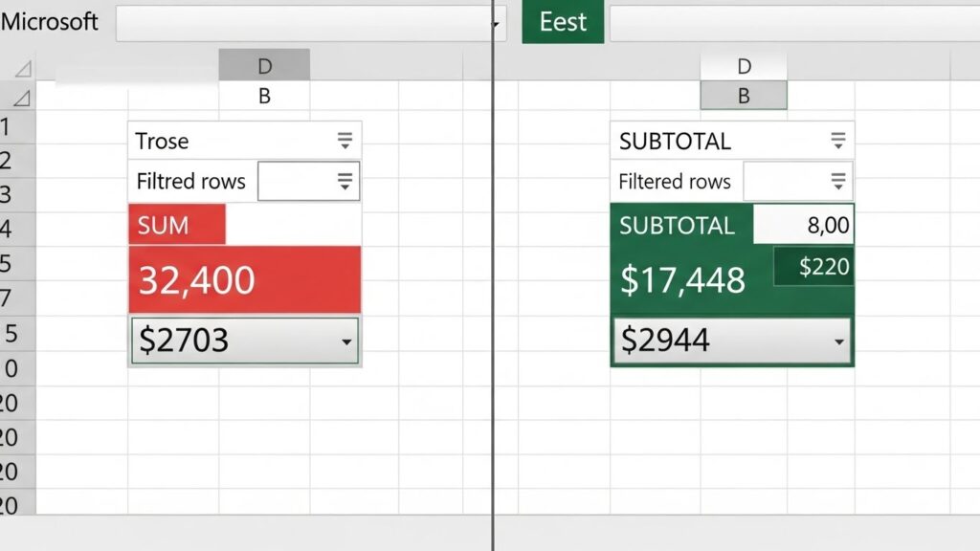Click the long input bar right of Eest

[x=793, y=24]
